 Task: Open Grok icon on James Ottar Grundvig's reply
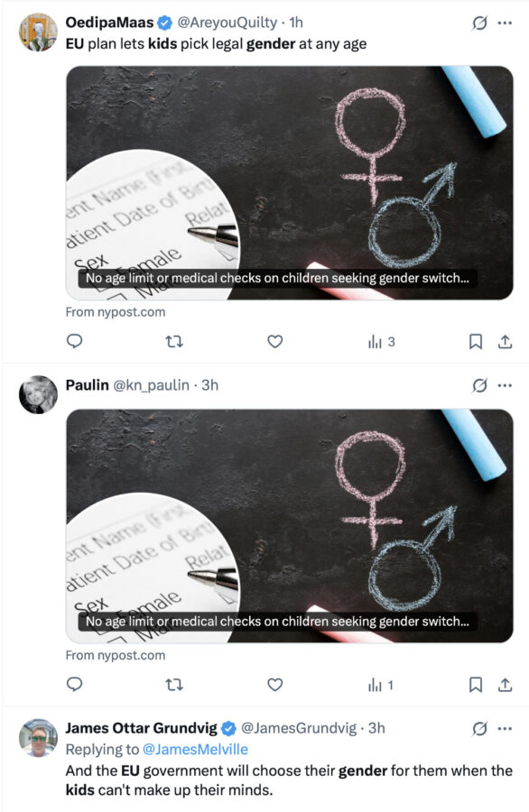(479, 729)
